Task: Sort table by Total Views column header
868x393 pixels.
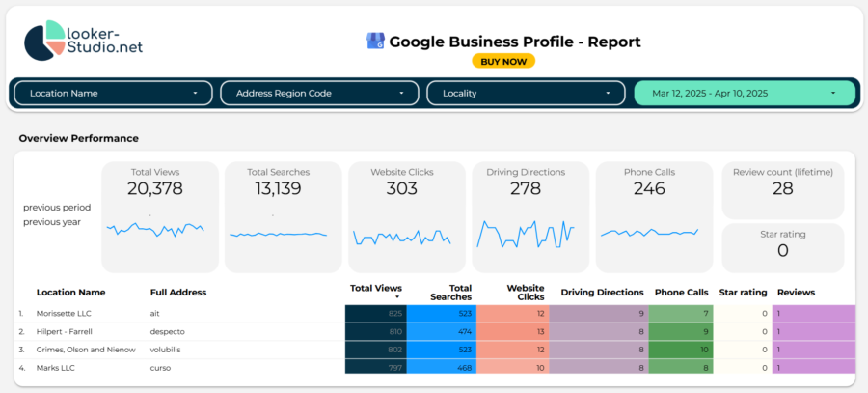Action: pos(375,288)
